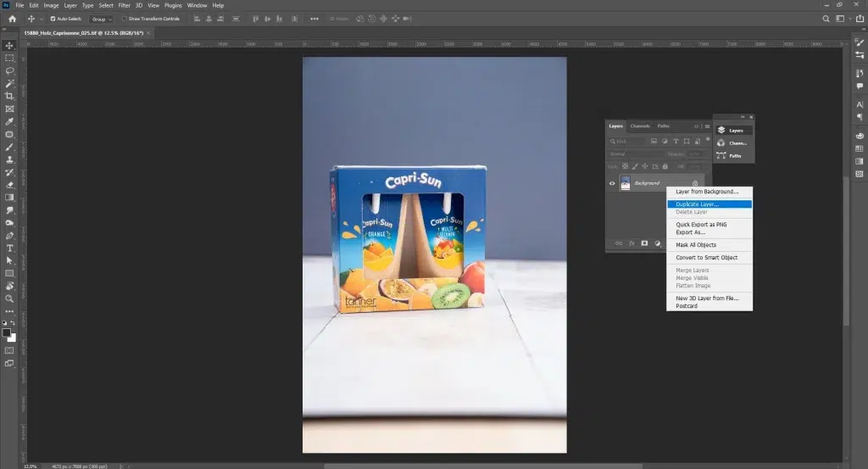Select the Zoom magnifier tool
This screenshot has width=868, height=469.
pyautogui.click(x=9, y=299)
